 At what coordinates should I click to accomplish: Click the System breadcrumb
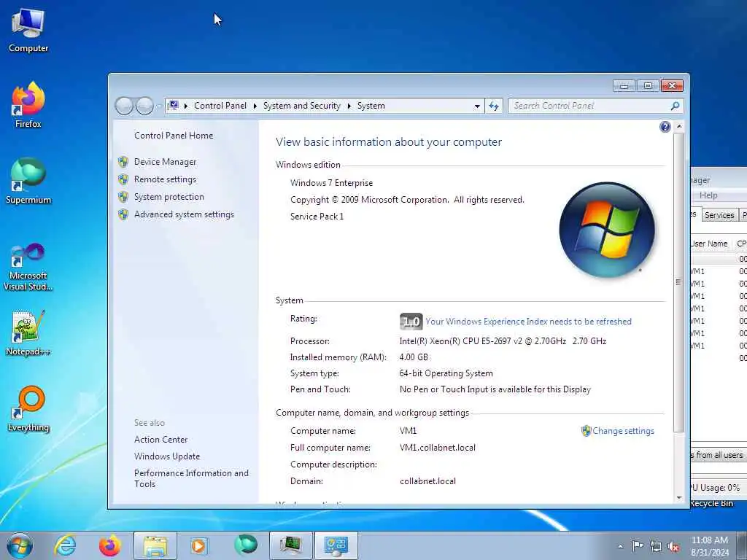pos(371,106)
